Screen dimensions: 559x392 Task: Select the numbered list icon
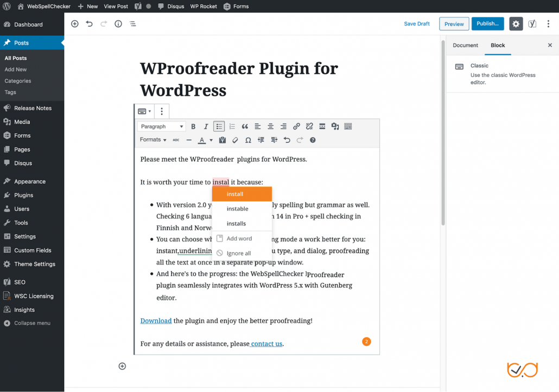[x=232, y=126]
